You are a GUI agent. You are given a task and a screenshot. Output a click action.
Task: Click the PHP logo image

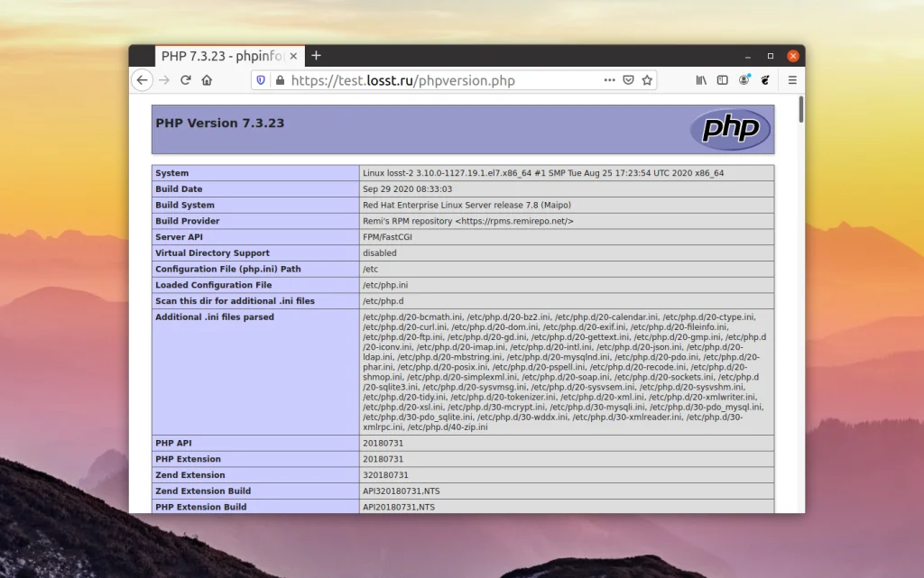pyautogui.click(x=731, y=129)
